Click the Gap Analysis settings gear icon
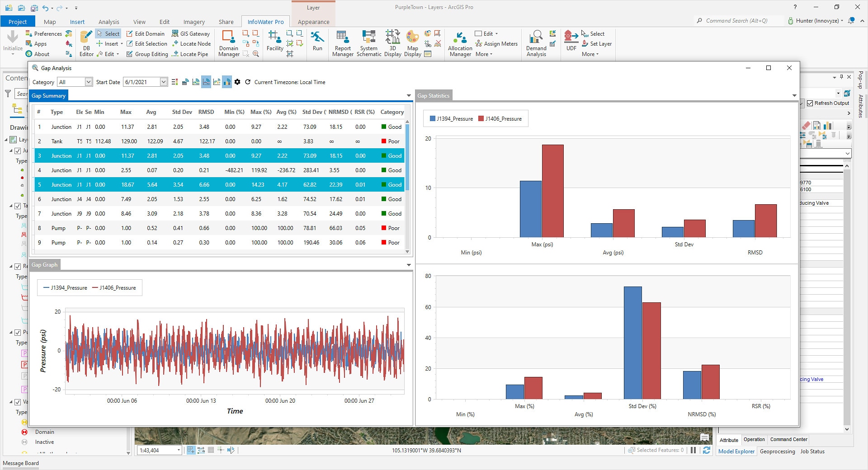 pyautogui.click(x=237, y=82)
